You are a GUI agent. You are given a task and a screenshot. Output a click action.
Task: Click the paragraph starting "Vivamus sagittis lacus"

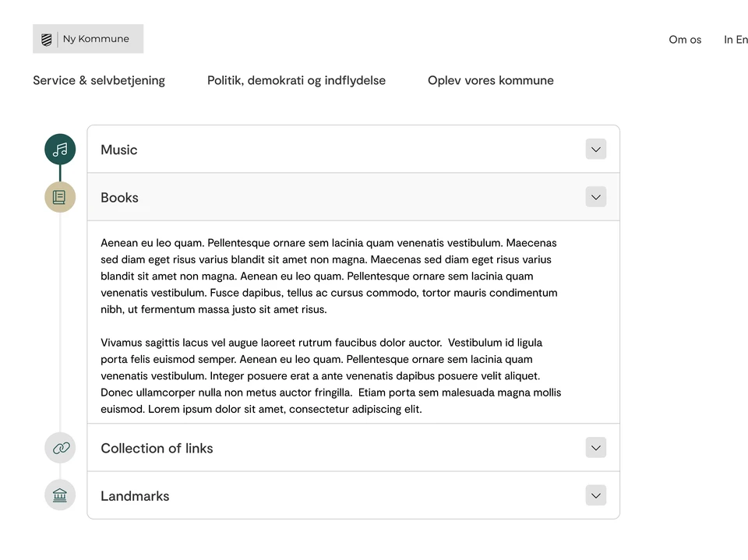(x=330, y=375)
